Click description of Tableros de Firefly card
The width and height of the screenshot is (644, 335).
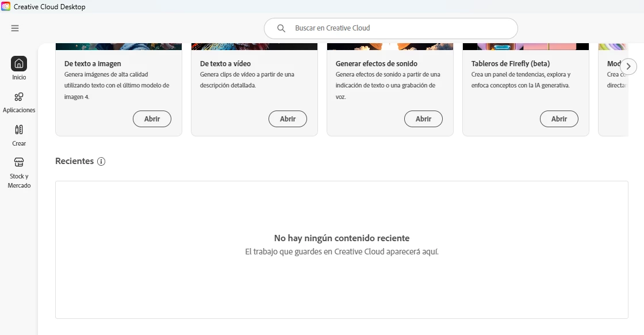tap(521, 80)
